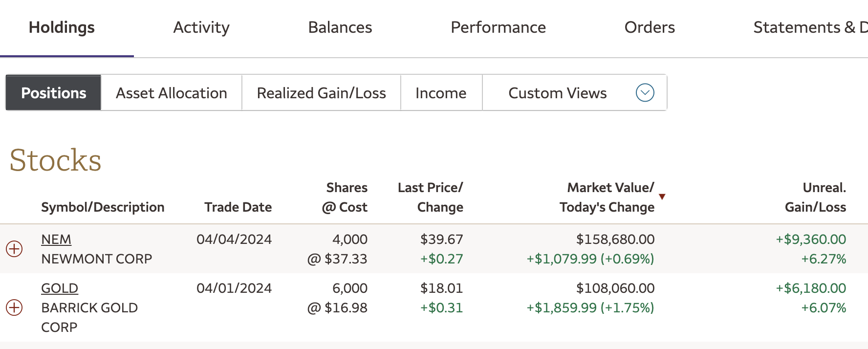Select the Positions view button
The height and width of the screenshot is (349, 868).
(x=54, y=93)
